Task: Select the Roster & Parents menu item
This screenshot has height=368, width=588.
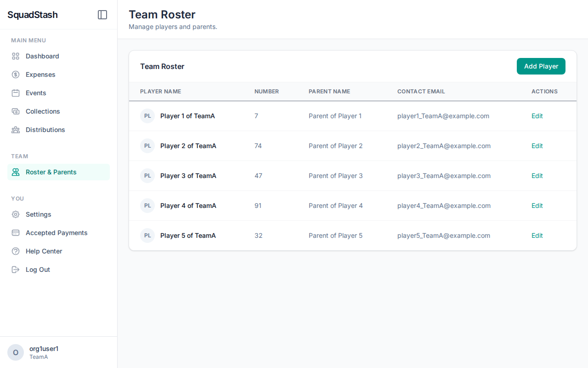Action: [51, 172]
